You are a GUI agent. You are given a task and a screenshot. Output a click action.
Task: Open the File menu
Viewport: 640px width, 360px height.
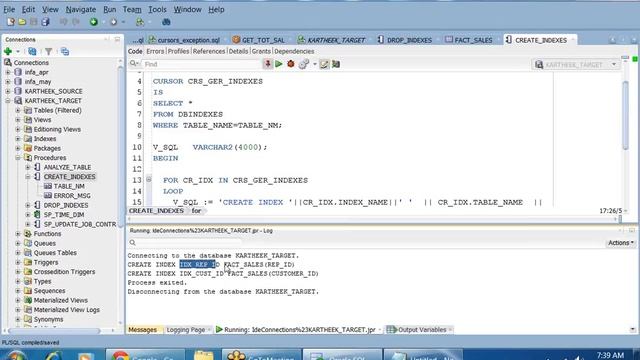pos(9,9)
